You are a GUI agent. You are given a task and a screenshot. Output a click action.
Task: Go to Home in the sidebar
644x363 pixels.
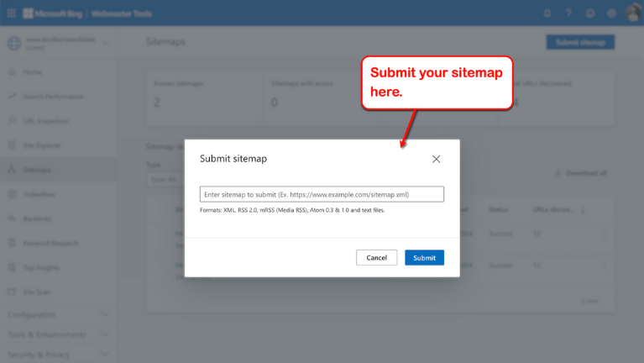(x=33, y=72)
